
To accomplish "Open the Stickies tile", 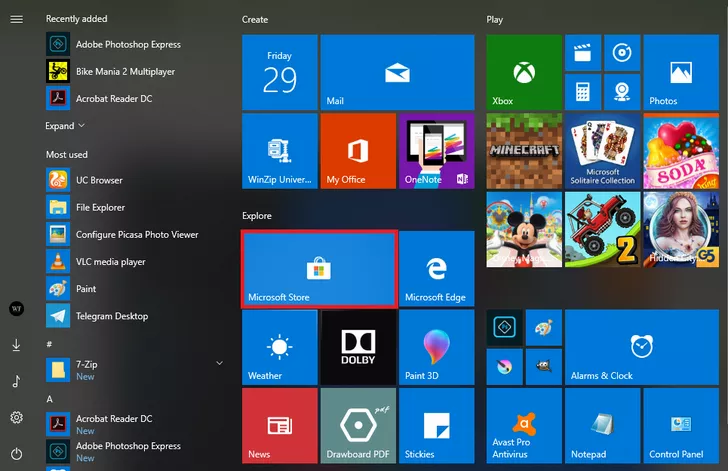I will [436, 426].
